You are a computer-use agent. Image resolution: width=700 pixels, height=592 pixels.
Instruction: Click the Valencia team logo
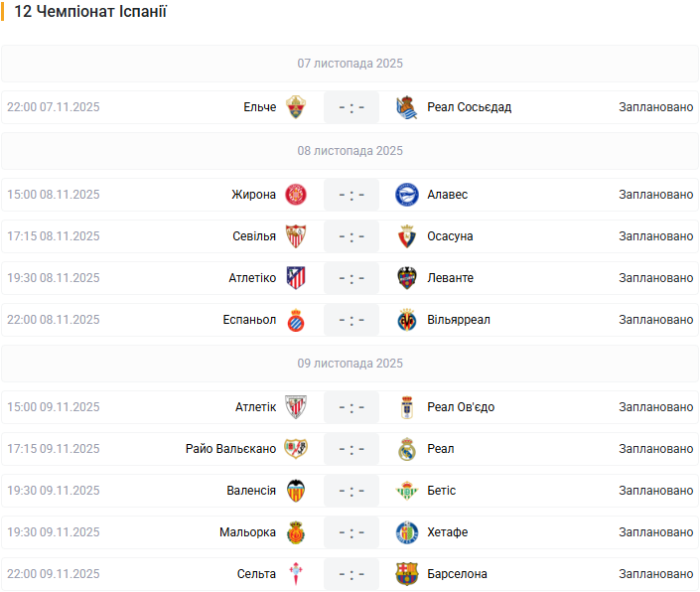coord(296,491)
